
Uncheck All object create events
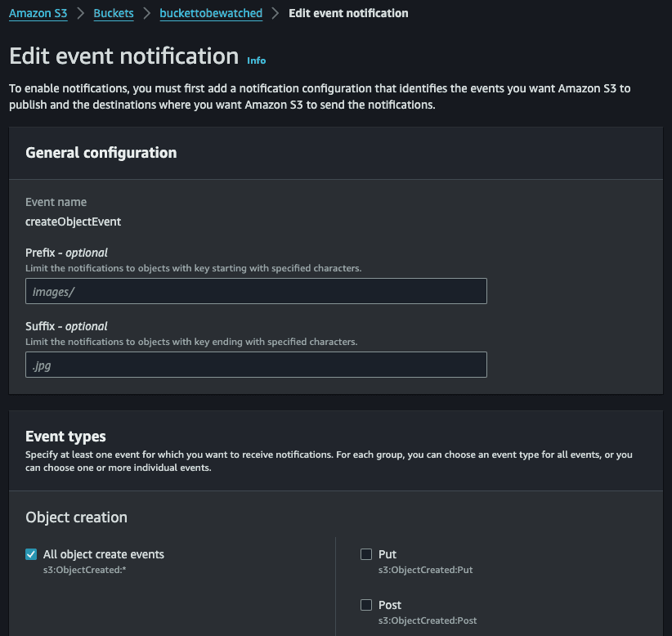(x=30, y=554)
